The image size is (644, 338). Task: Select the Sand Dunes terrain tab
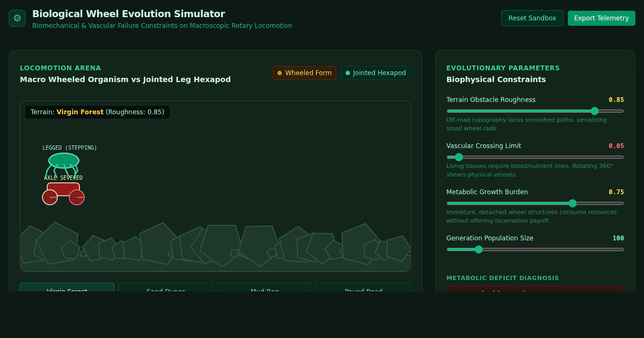166,288
